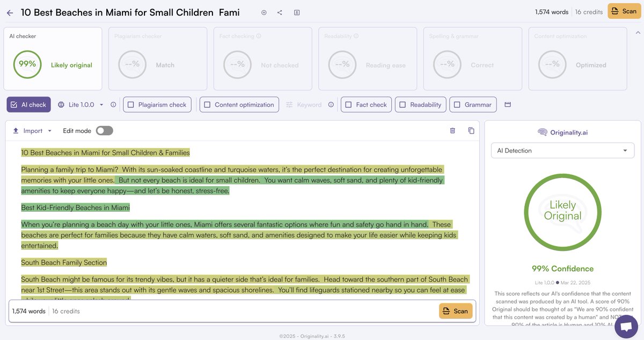Viewport: 644px width, 340px height.
Task: Click the info icon after the Lite 1.0.0 dropdown
Action: [113, 105]
